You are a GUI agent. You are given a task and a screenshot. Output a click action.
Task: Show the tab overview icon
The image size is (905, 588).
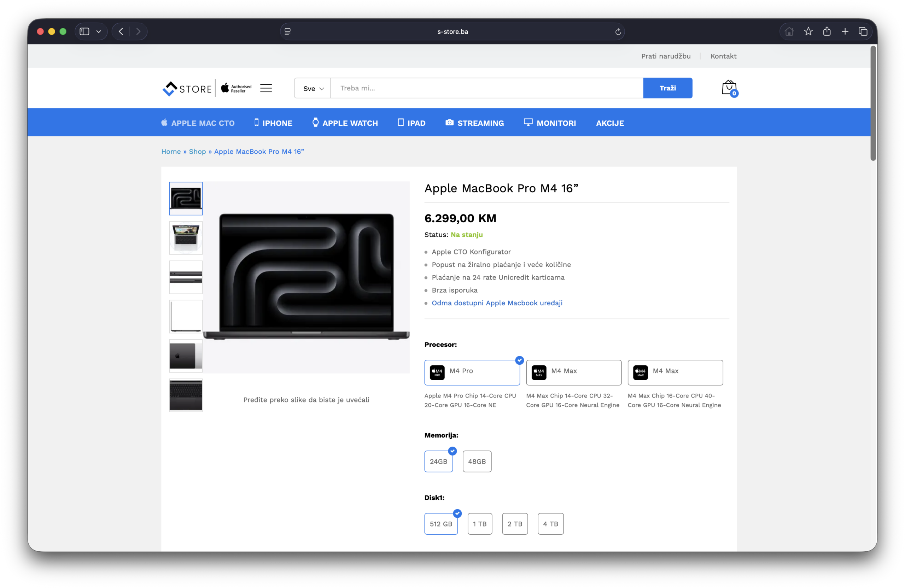click(863, 31)
